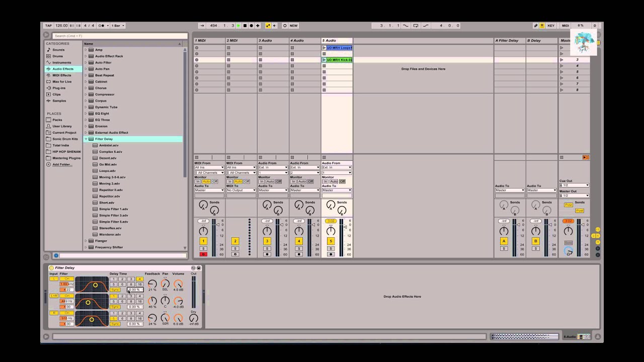Screen dimensions: 644x362
Task: Click the MIDI overdub plus button
Action: pyautogui.click(x=258, y=26)
